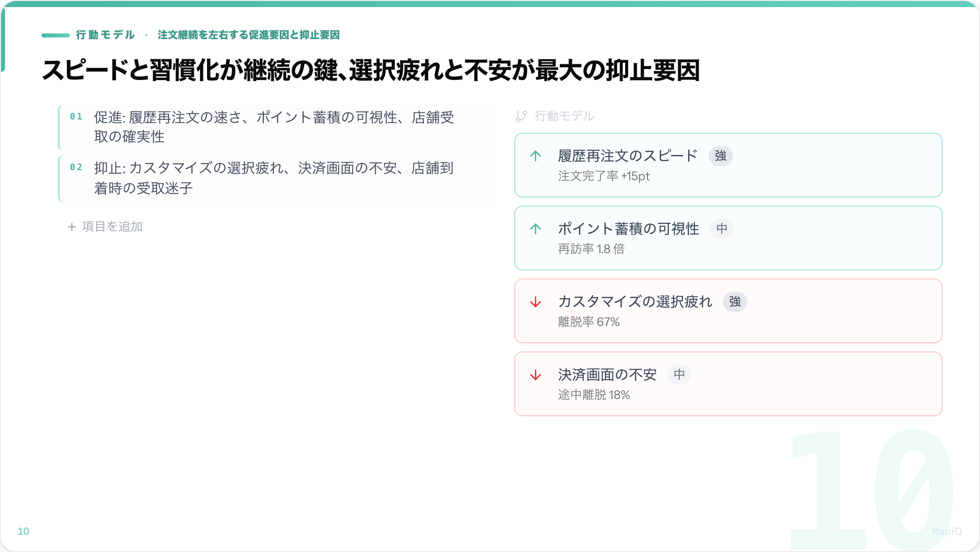Click the up arrow on ポイント蓄積の可視性 card

[x=536, y=229]
